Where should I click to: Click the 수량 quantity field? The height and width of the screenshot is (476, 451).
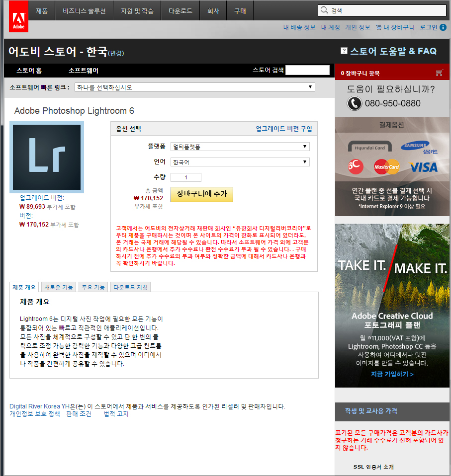click(x=186, y=177)
